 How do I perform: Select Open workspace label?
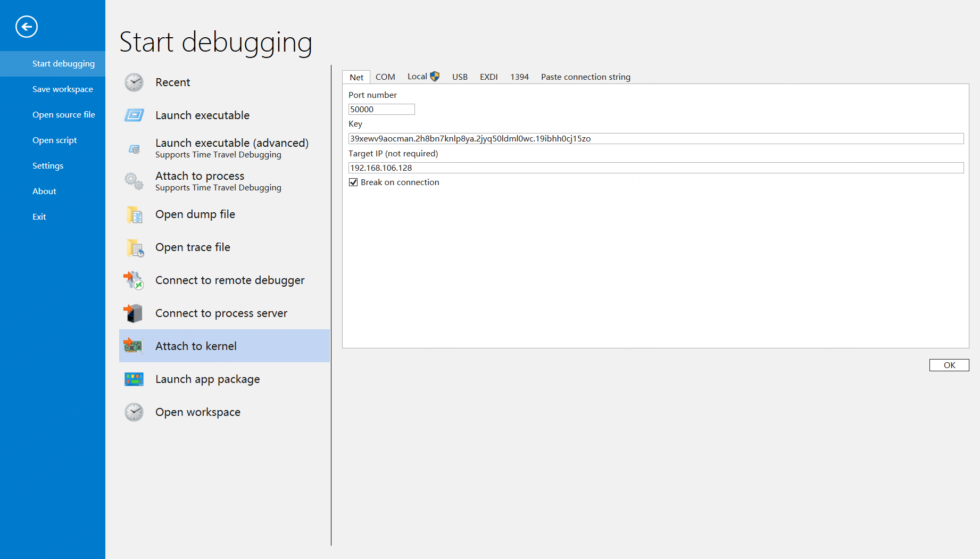(198, 412)
